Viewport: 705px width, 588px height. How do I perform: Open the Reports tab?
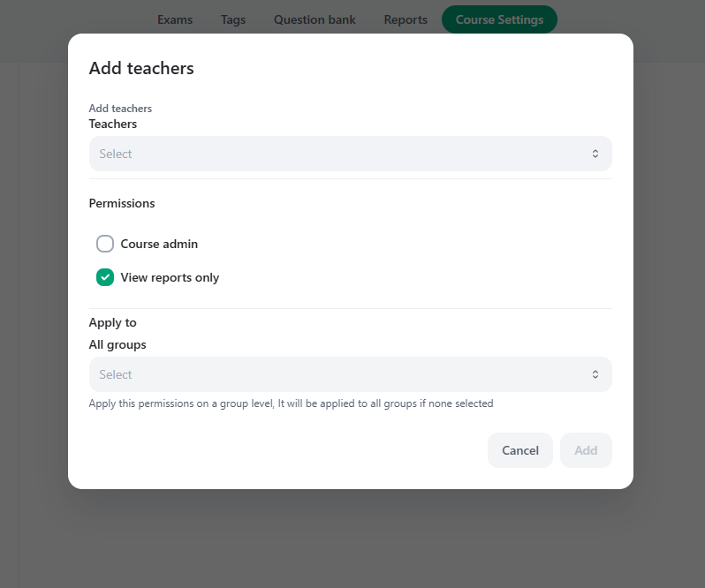coord(406,19)
